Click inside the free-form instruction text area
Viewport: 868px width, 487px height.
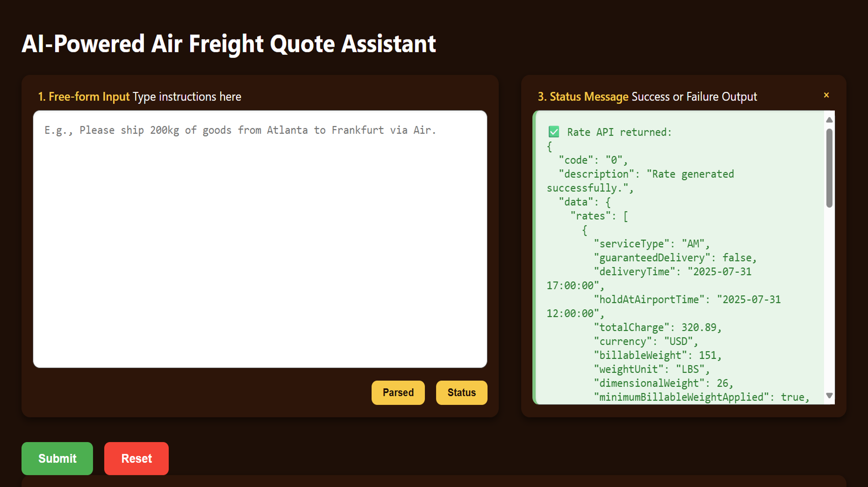coord(260,238)
